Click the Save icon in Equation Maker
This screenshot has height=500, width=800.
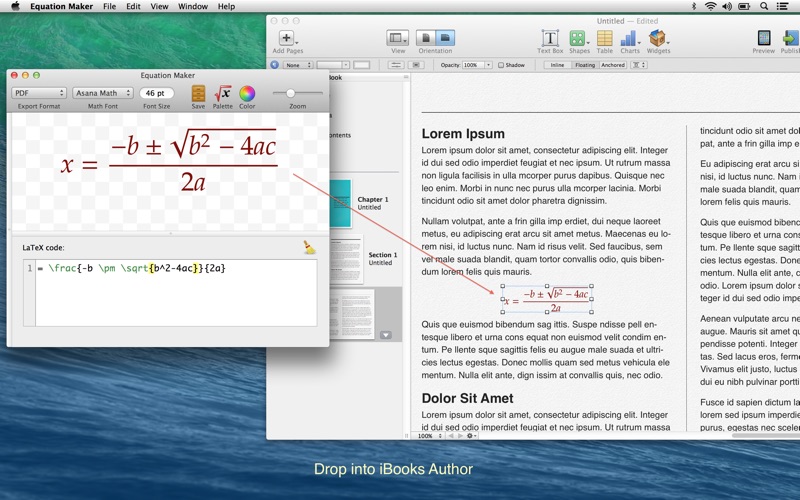(x=198, y=93)
